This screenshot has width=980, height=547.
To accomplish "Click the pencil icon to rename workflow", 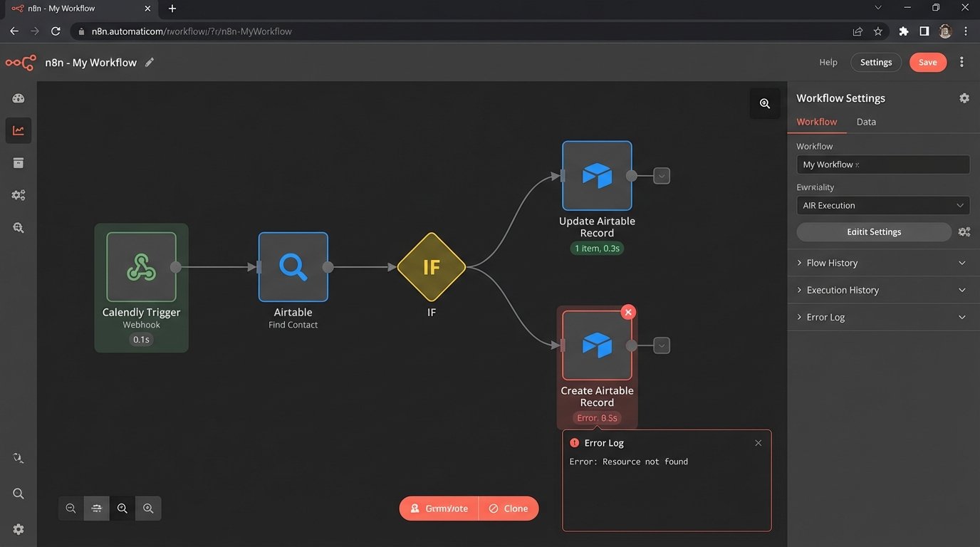I will (x=150, y=63).
